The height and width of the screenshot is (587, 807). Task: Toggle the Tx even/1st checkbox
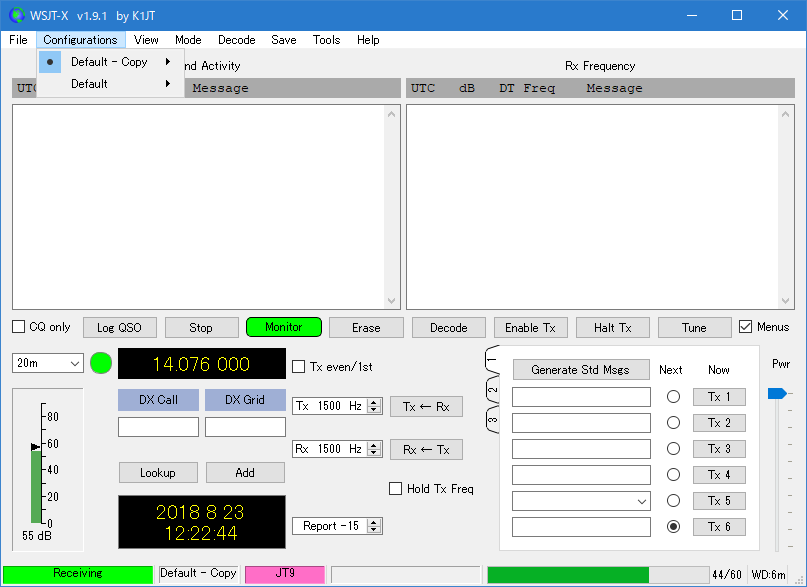[299, 367]
